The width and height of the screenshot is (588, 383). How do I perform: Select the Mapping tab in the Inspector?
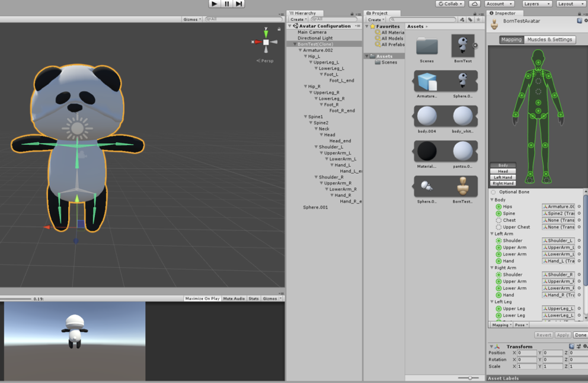pyautogui.click(x=512, y=39)
